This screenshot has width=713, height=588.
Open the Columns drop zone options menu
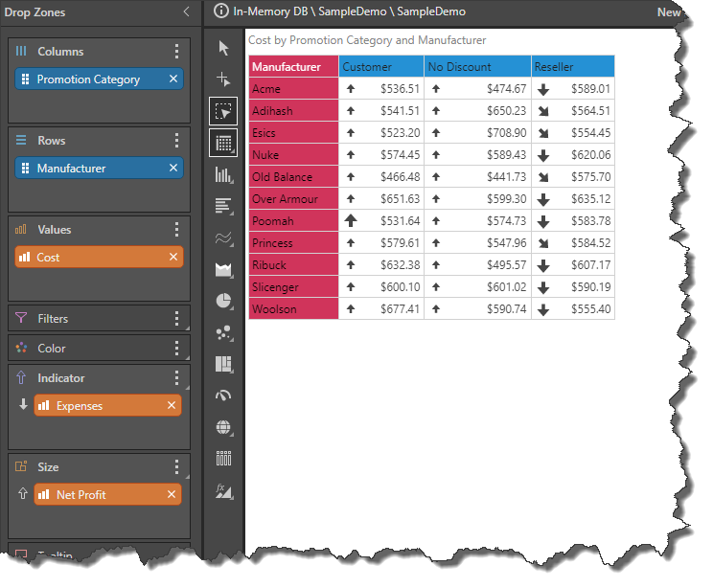[176, 52]
